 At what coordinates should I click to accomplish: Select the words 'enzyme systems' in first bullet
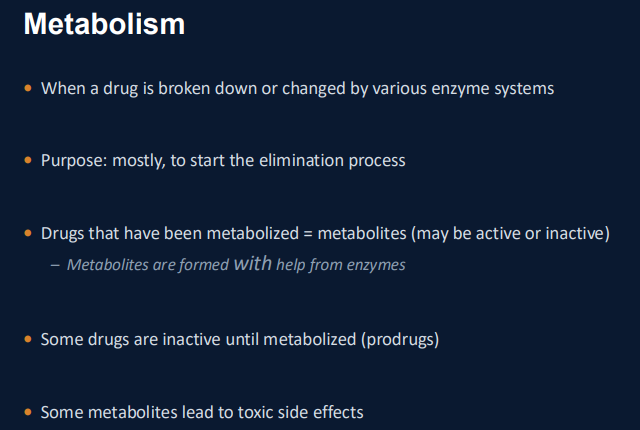click(493, 89)
